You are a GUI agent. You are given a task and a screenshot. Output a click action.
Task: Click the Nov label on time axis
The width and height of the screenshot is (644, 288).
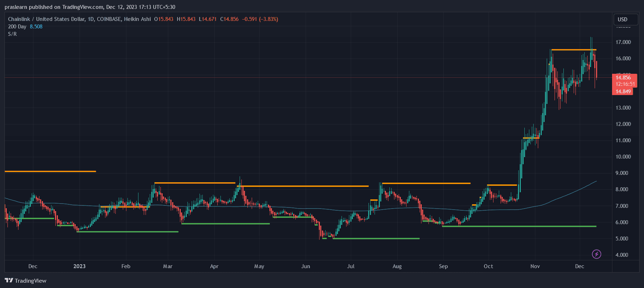[535, 266]
